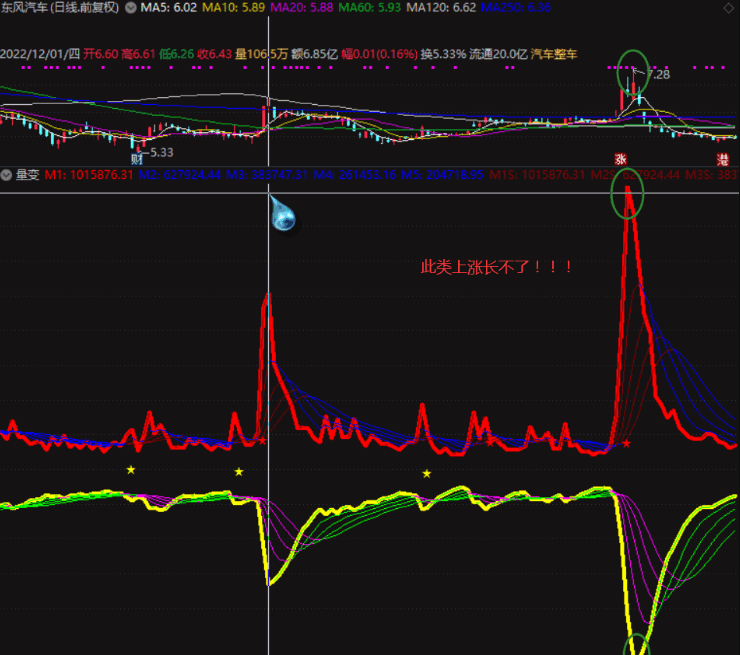Screen dimensions: 740x655
Task: Click the 7.28 high price label
Action: pos(658,75)
